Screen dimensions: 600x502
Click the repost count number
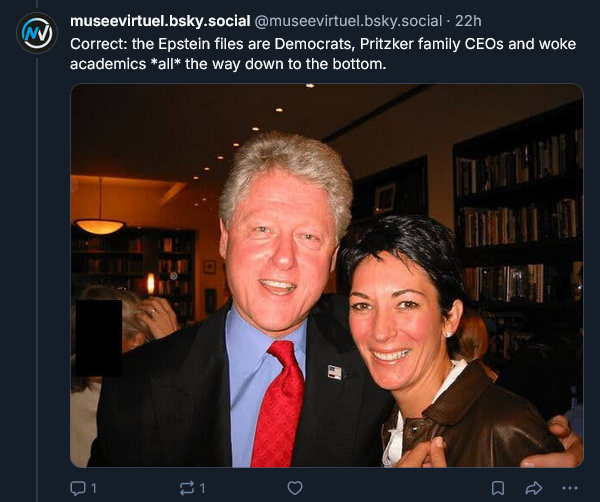point(202,488)
